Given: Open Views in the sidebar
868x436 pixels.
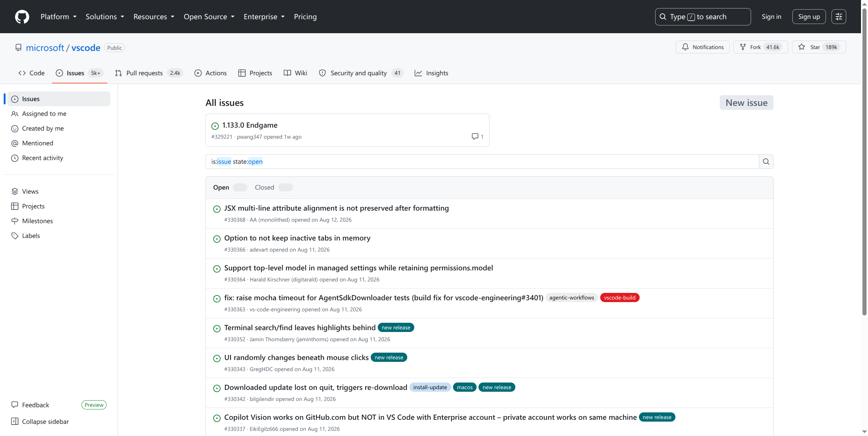Looking at the screenshot, I should 59,191.
